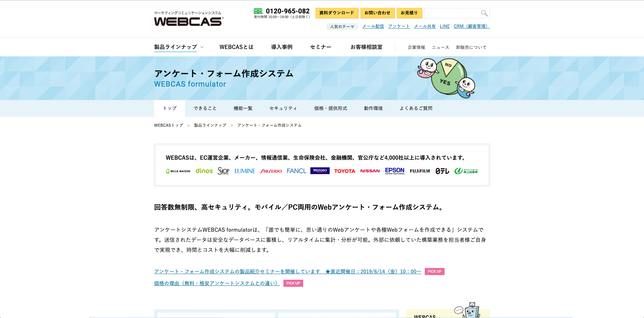This screenshot has width=644, height=318.
Task: Click the search magnifier icon
Action: click(484, 13)
